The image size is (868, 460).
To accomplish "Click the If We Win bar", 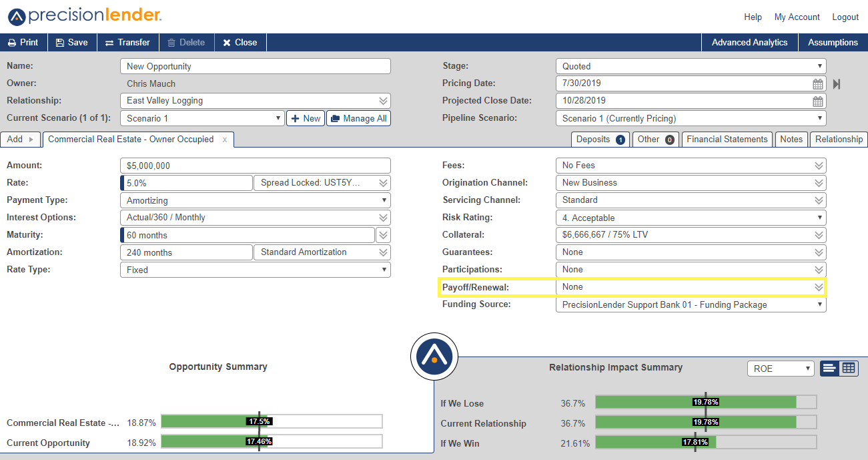I will (706, 442).
